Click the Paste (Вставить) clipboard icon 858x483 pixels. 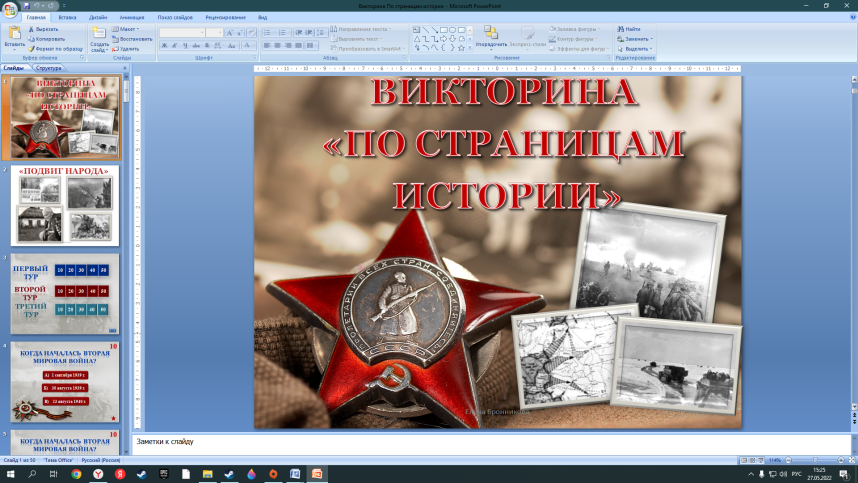(x=14, y=34)
